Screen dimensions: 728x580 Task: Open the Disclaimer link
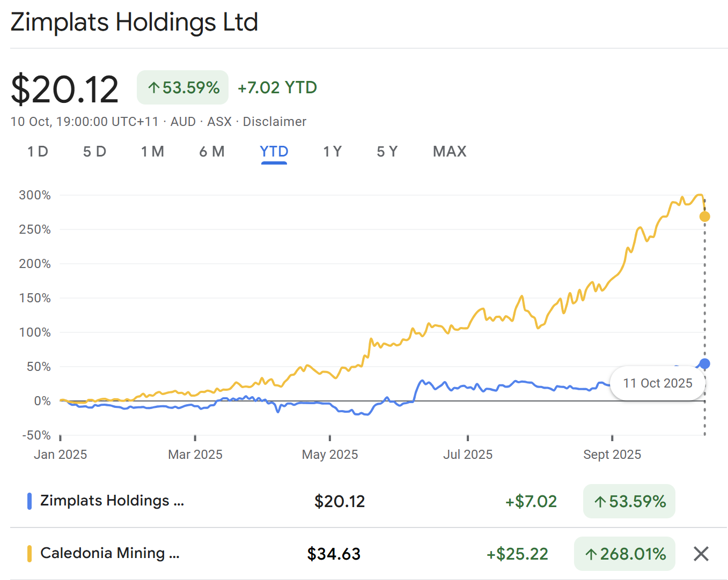click(275, 122)
